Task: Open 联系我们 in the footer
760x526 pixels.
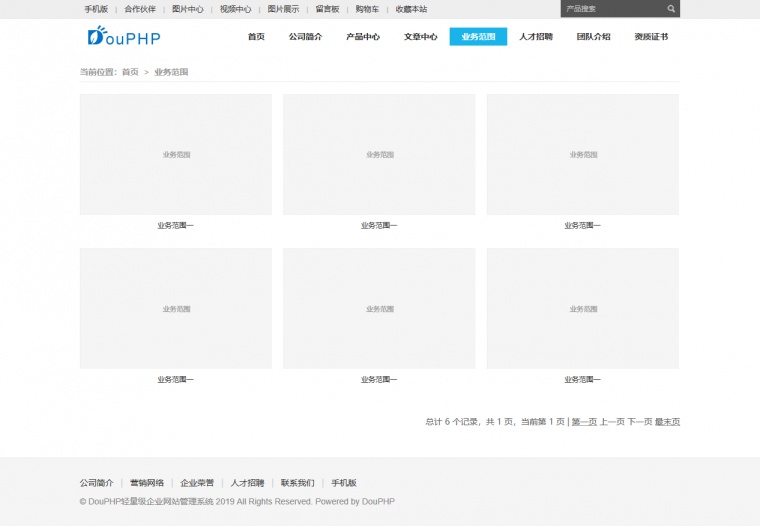Action: coord(298,483)
